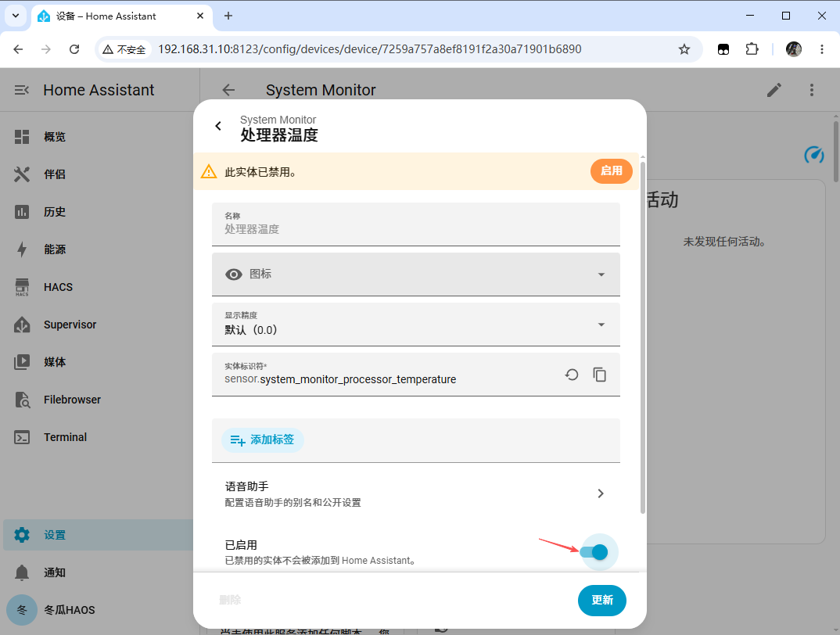The width and height of the screenshot is (840, 635).
Task: Open the Supervisor icon in sidebar
Action: click(x=22, y=325)
